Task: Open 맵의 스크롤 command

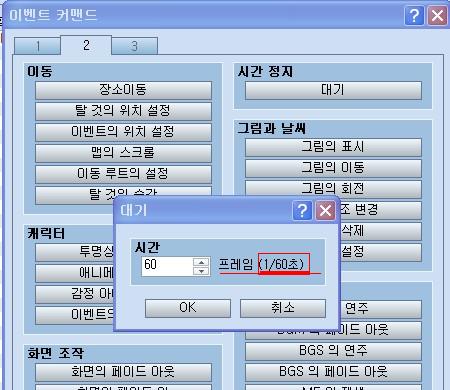Action: coord(123,153)
